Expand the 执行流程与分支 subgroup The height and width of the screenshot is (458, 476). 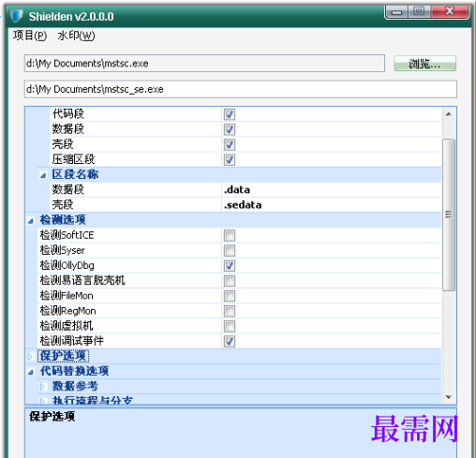tap(43, 401)
